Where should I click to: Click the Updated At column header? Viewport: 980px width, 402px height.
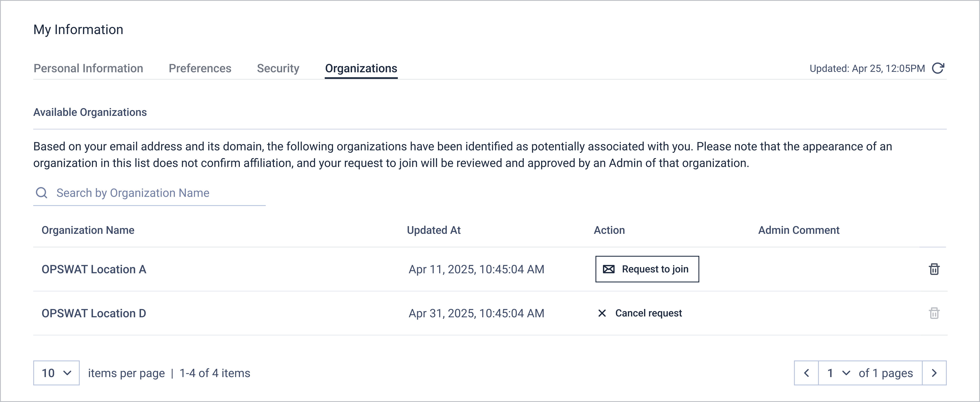[x=434, y=230]
